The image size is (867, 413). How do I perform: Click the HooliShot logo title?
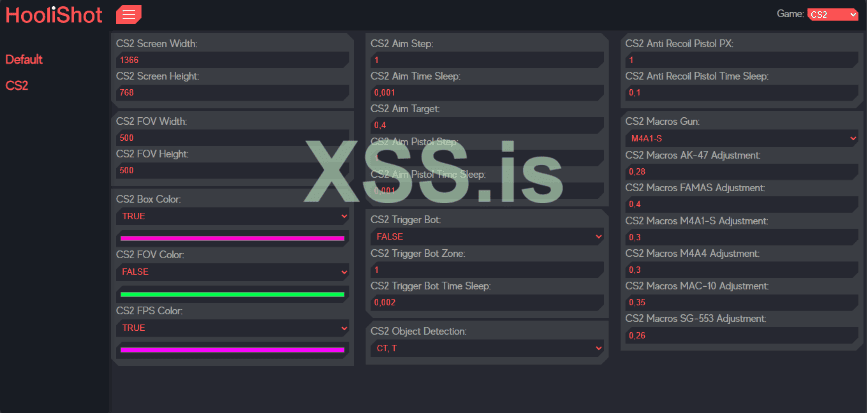pyautogui.click(x=54, y=14)
